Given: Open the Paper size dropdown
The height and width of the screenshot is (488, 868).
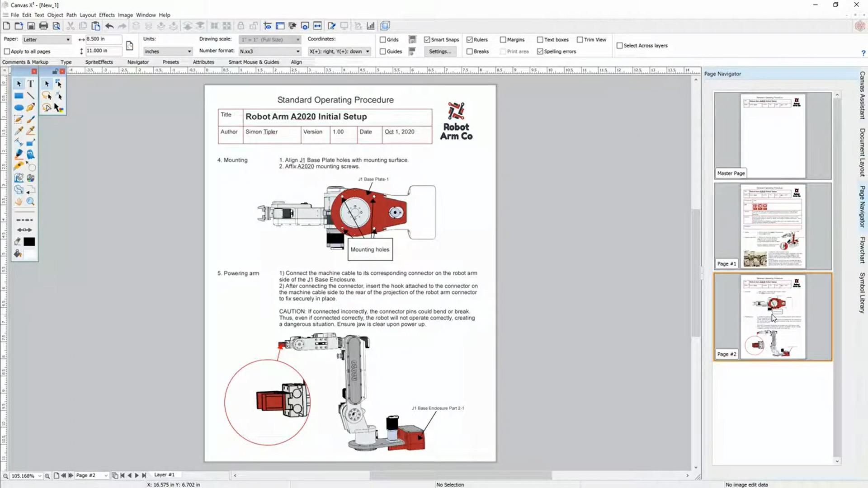Looking at the screenshot, I should click(47, 40).
